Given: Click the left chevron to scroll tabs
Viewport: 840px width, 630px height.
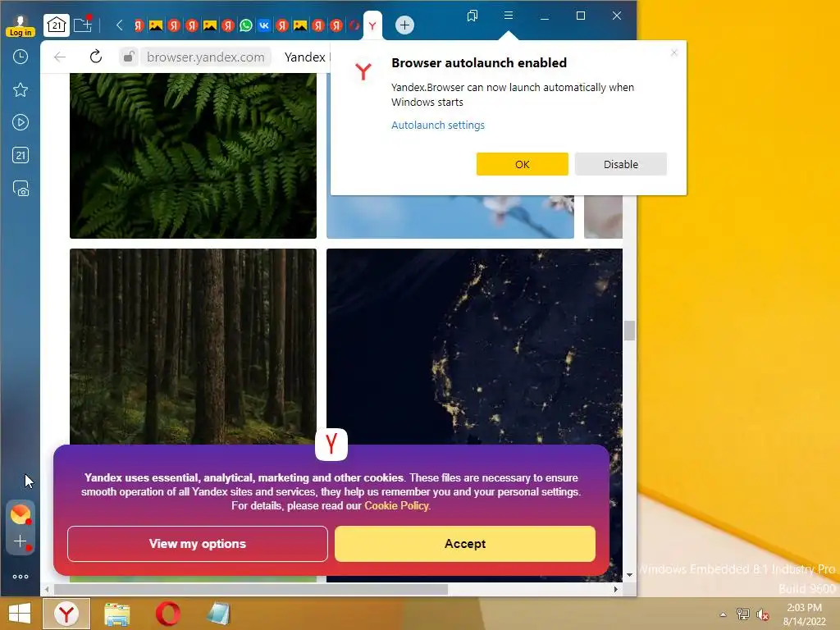Looking at the screenshot, I should (120, 25).
